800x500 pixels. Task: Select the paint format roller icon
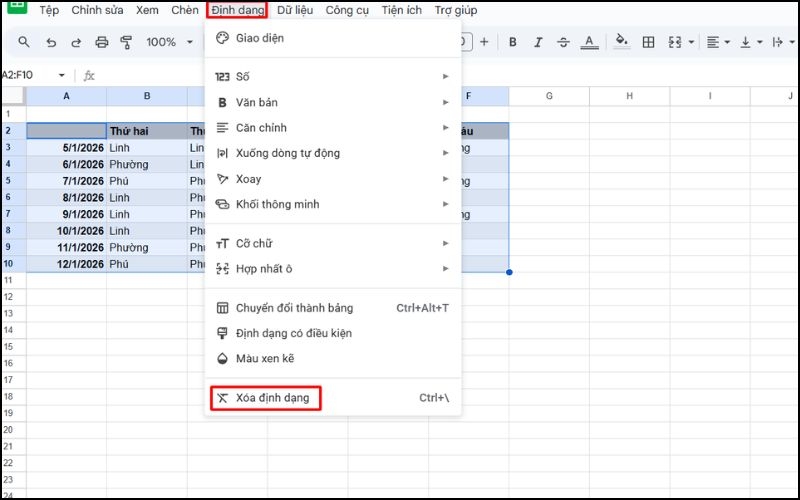pos(126,42)
